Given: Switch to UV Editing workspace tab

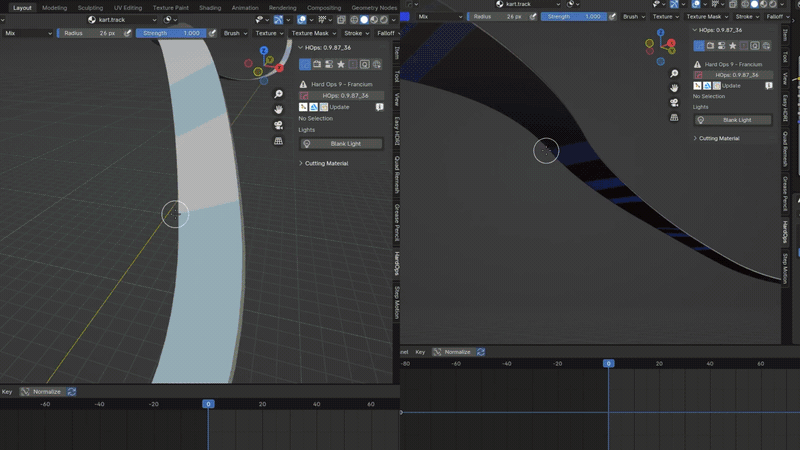Looking at the screenshot, I should (128, 8).
